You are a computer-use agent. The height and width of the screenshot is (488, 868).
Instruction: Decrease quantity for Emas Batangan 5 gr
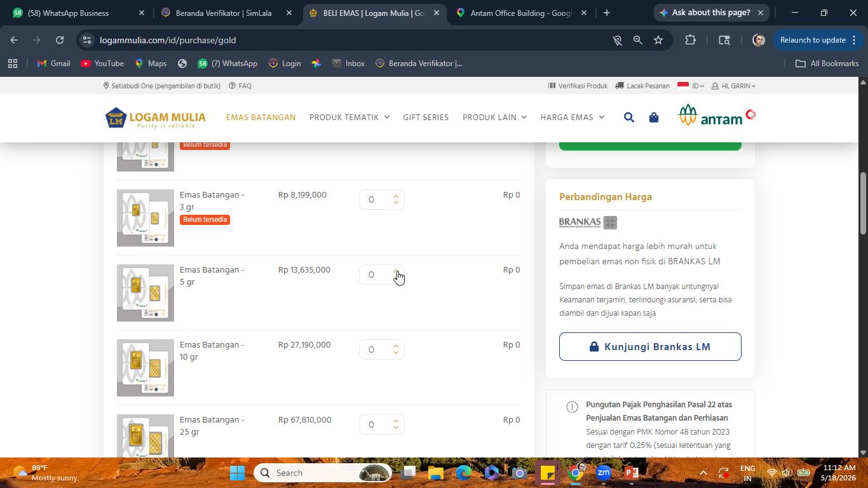coord(396,278)
